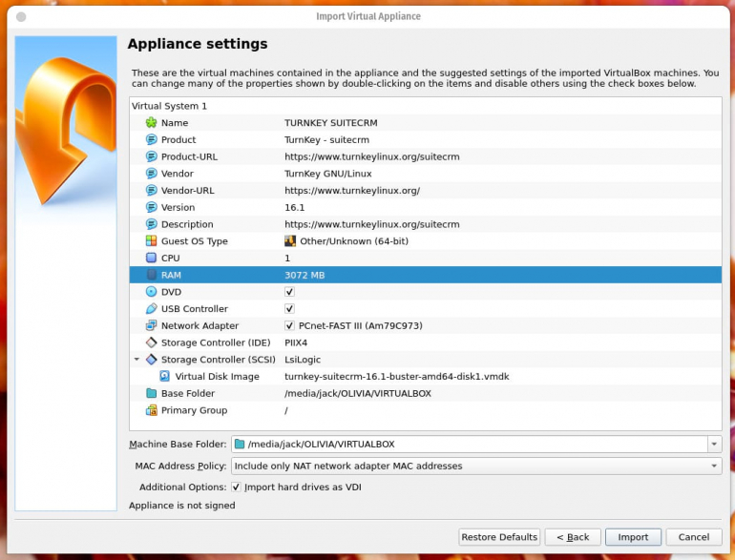
Task: Select the TURNKEY SUITECRM name value
Action: pos(331,123)
